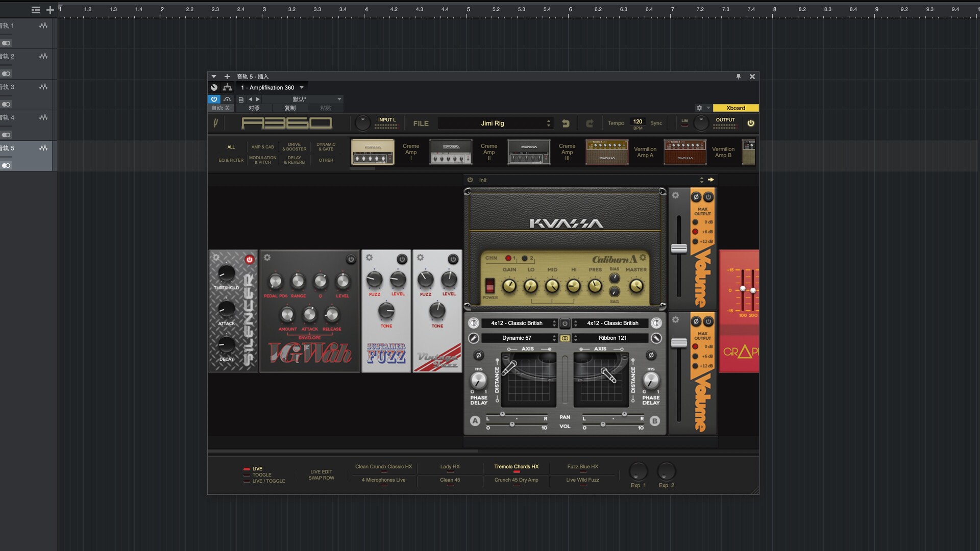The image size is (980, 551).
Task: Flip the Caliburn amp POWER switch
Action: (489, 285)
